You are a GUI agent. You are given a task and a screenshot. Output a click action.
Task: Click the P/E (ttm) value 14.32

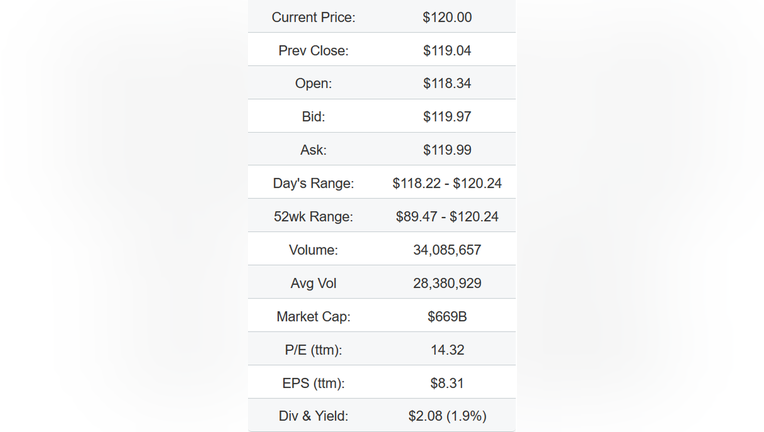tap(447, 350)
